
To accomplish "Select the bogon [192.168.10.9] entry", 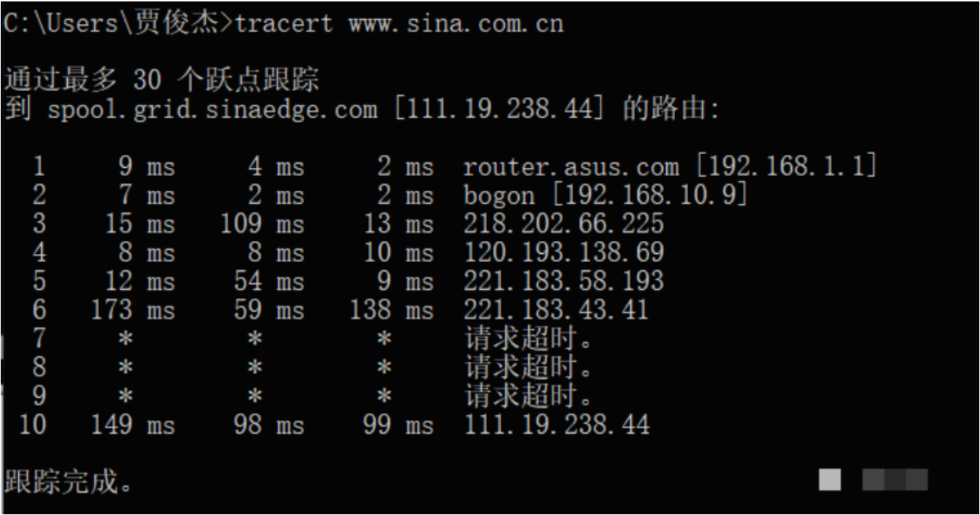I will click(605, 195).
